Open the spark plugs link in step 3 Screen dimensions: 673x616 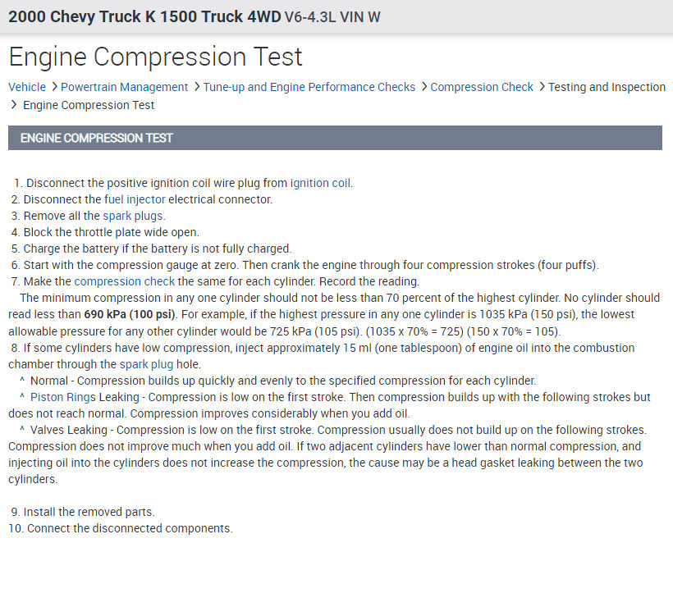coord(133,216)
